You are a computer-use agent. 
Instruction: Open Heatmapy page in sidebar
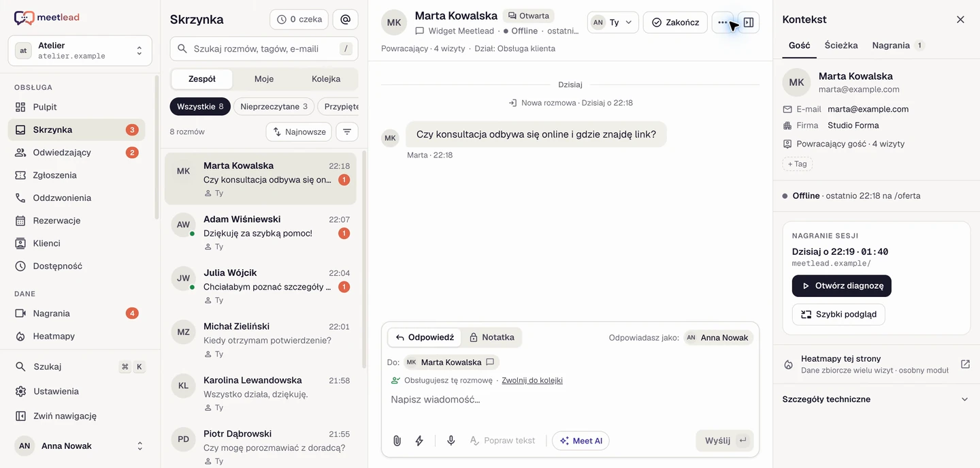point(76,336)
